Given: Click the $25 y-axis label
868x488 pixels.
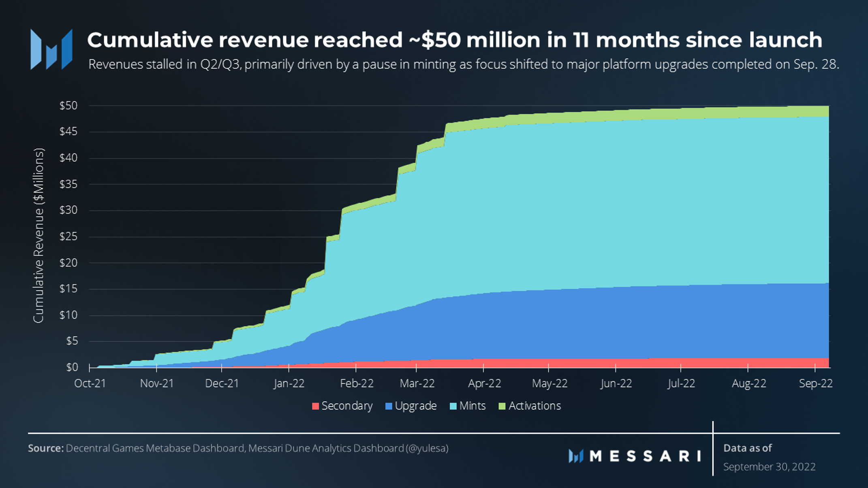Looking at the screenshot, I should 68,237.
